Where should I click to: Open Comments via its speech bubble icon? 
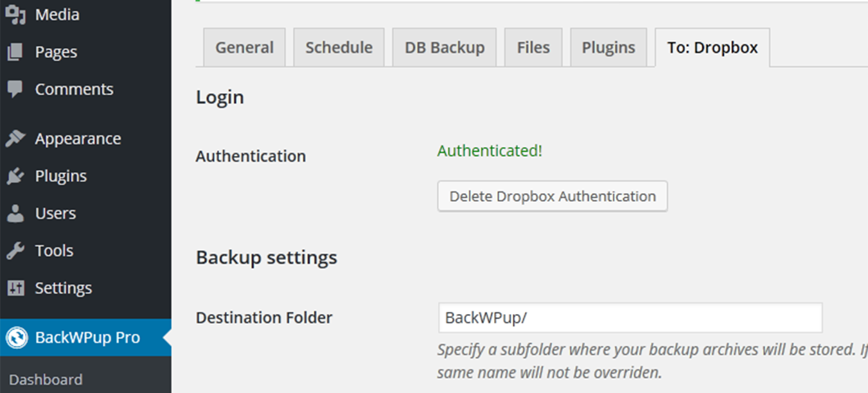click(16, 89)
